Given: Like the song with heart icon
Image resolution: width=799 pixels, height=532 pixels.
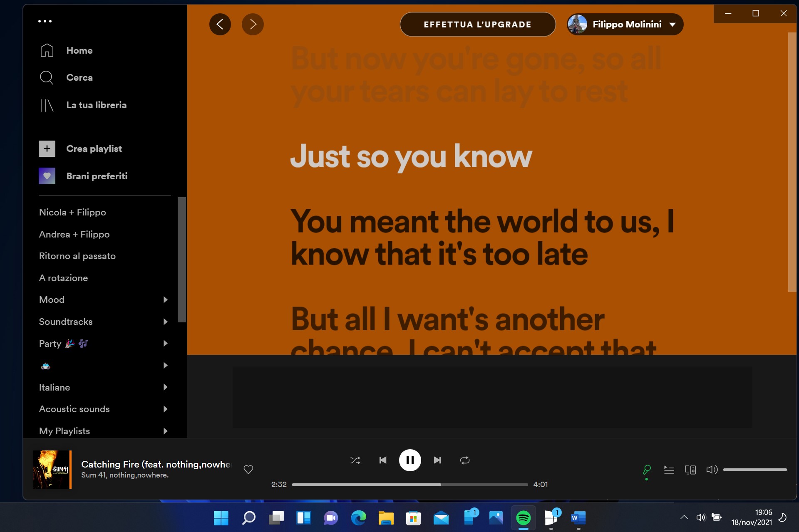Looking at the screenshot, I should pyautogui.click(x=248, y=470).
